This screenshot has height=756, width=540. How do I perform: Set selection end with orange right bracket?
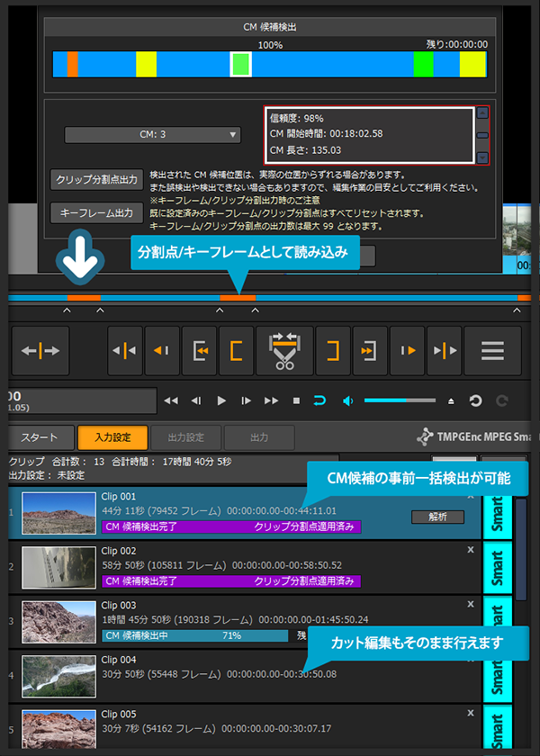pyautogui.click(x=333, y=350)
